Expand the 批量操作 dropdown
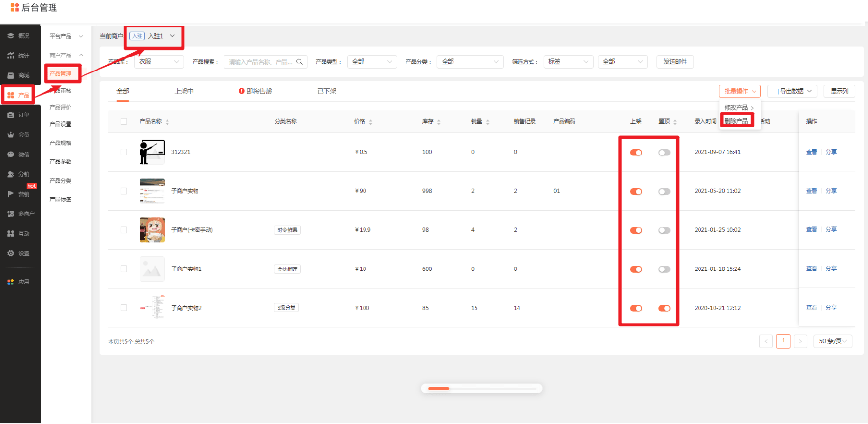Screen dimensions: 868x424 click(x=739, y=91)
